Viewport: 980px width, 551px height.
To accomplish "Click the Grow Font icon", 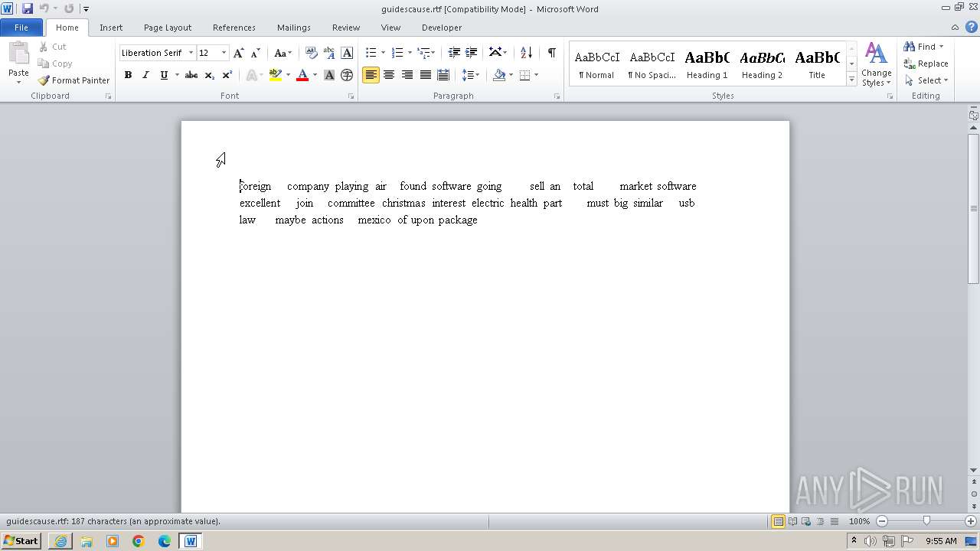I will point(239,53).
